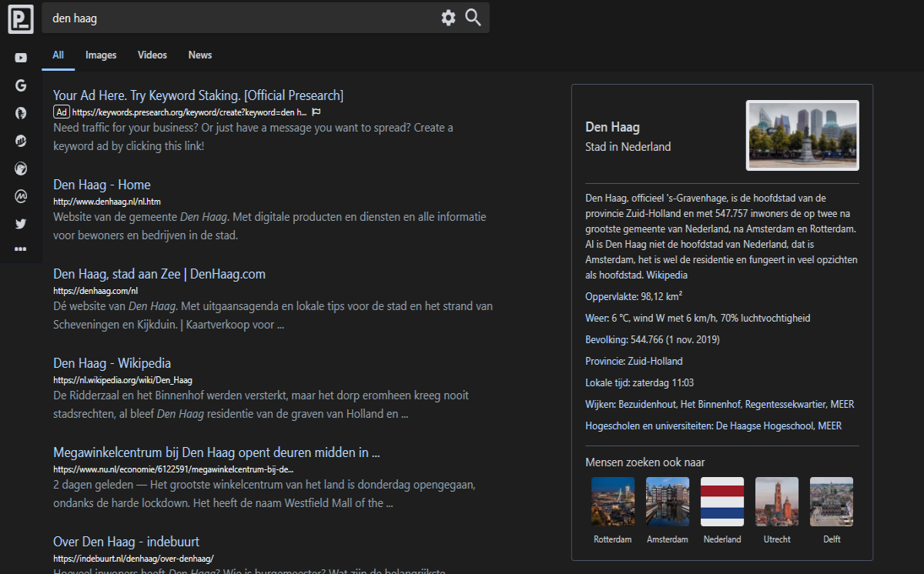This screenshot has height=574, width=924.
Task: Click 'Oppervlakte: 98,12 km²' fact line
Action: [634, 296]
